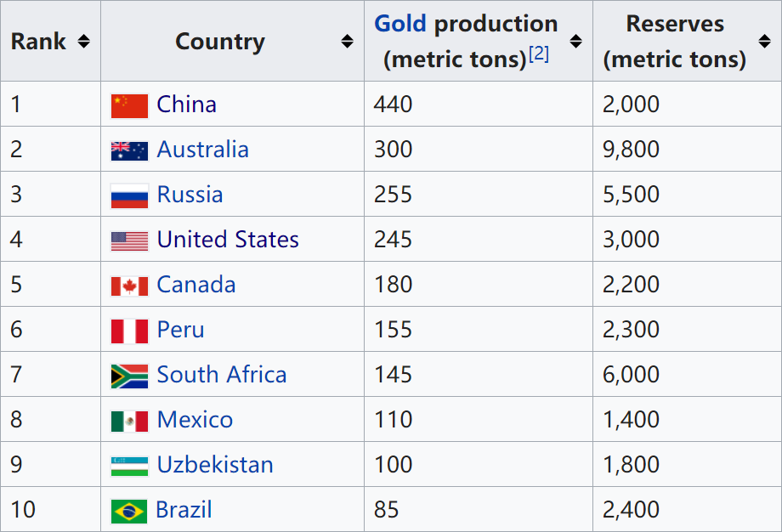Sort by Gold production column arrows
The width and height of the screenshot is (782, 532).
pyautogui.click(x=575, y=41)
